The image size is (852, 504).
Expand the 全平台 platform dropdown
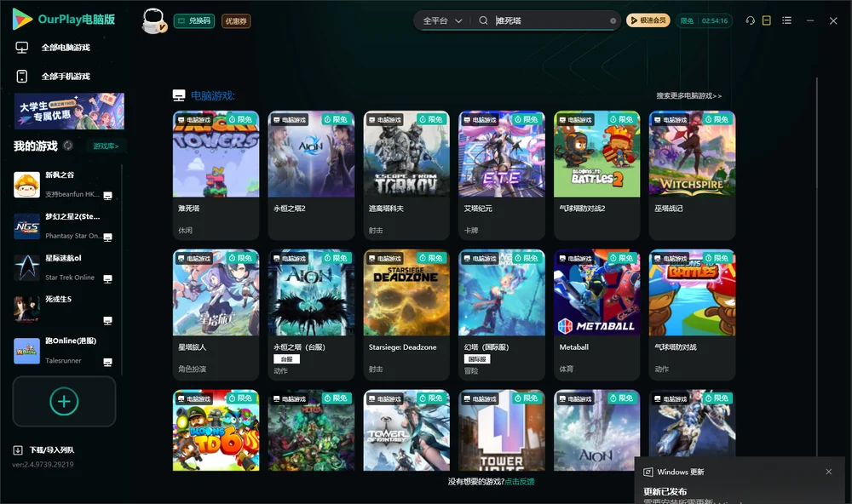click(442, 20)
